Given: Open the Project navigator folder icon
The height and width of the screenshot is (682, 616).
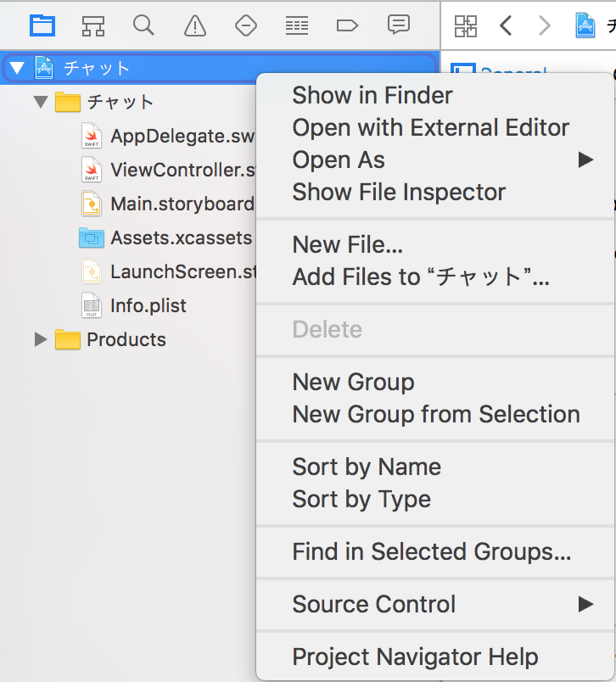Looking at the screenshot, I should (42, 25).
